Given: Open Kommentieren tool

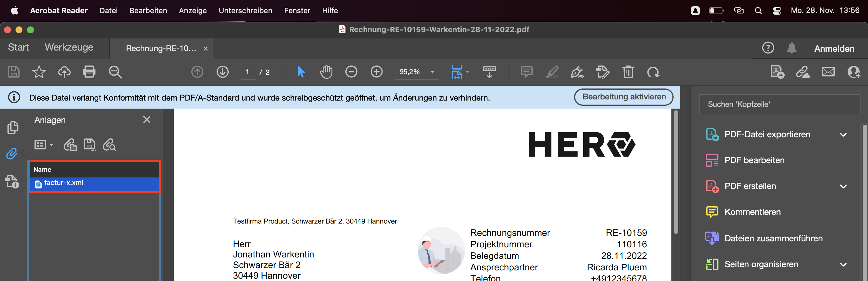Looking at the screenshot, I should pyautogui.click(x=743, y=212).
